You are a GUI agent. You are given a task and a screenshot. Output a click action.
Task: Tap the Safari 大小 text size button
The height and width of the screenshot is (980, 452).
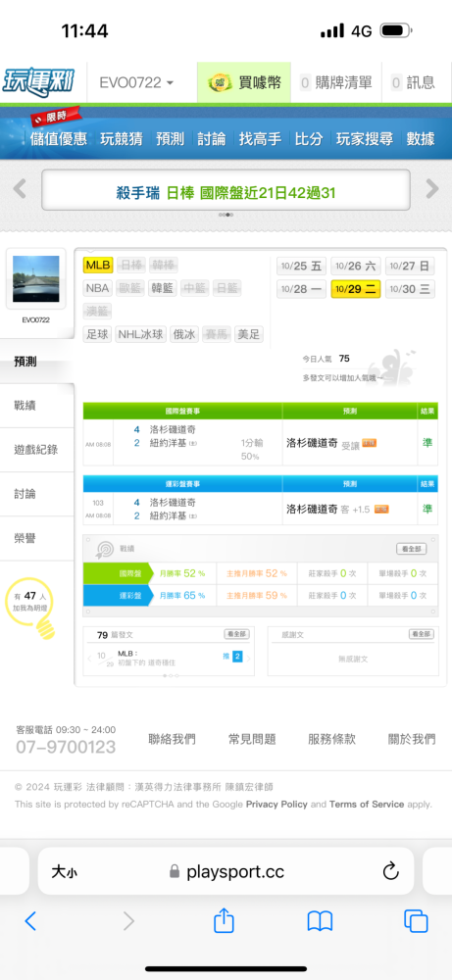coord(65,872)
